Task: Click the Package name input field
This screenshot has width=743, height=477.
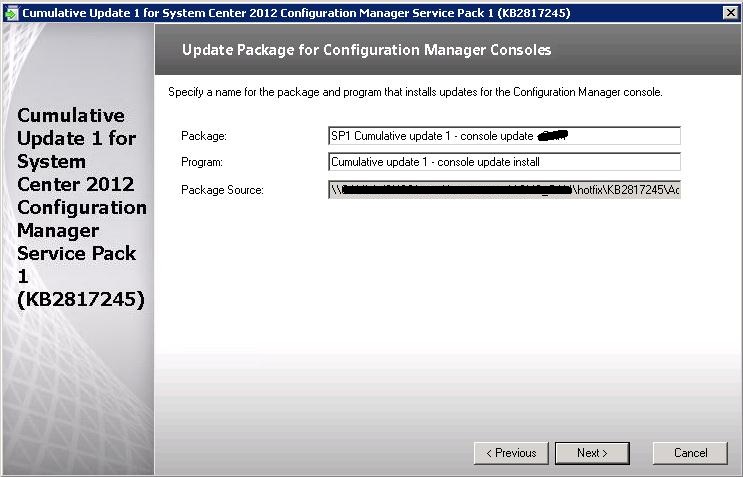Action: tap(503, 136)
